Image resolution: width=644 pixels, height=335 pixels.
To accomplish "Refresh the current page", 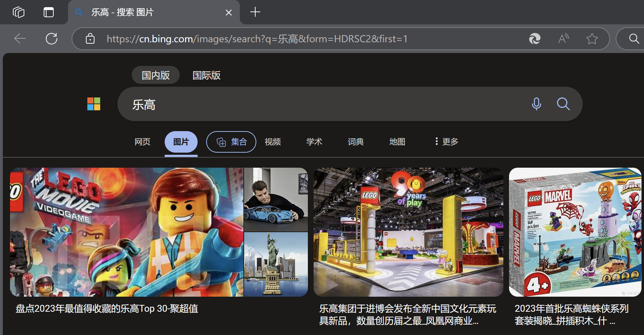I will [52, 39].
